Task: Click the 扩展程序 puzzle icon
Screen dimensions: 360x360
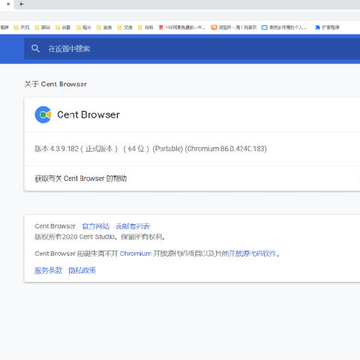Action: (x=317, y=28)
